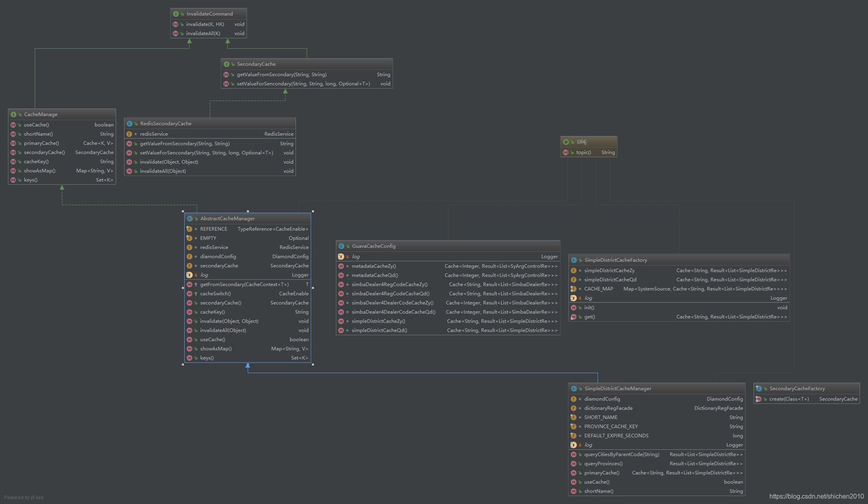Click the InvalidateCommand node title
Image resolution: width=868 pixels, height=504 pixels.
[209, 14]
